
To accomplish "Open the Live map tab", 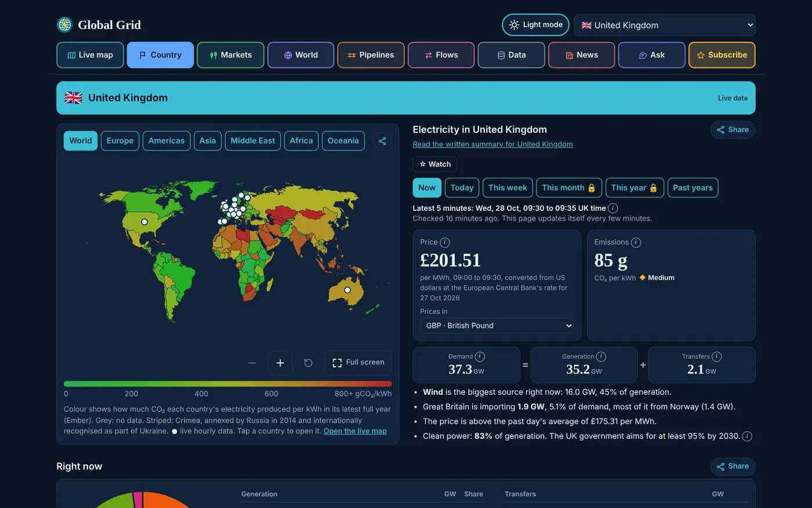I will tap(90, 55).
